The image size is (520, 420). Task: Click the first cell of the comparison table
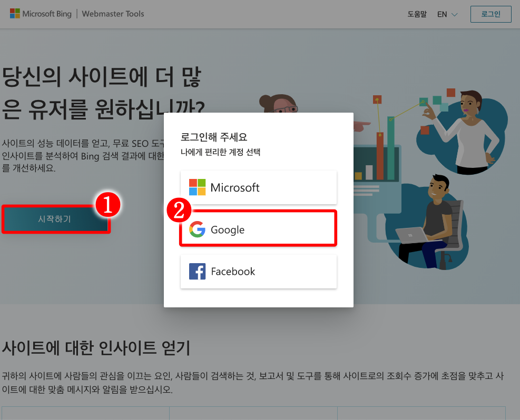click(87, 416)
